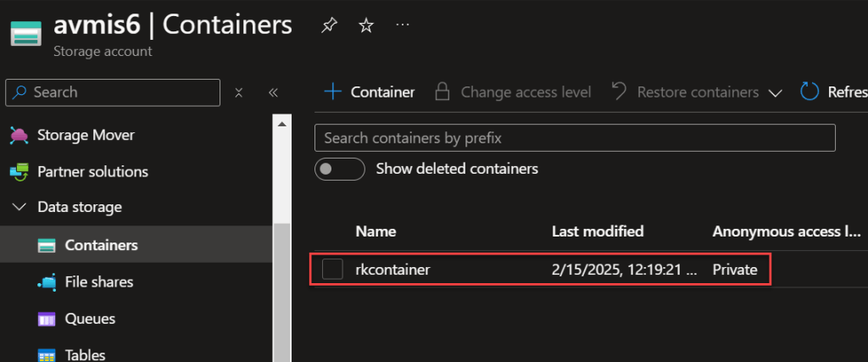This screenshot has height=362, width=868.
Task: Click the Refresh icon in toolbar
Action: coord(810,92)
